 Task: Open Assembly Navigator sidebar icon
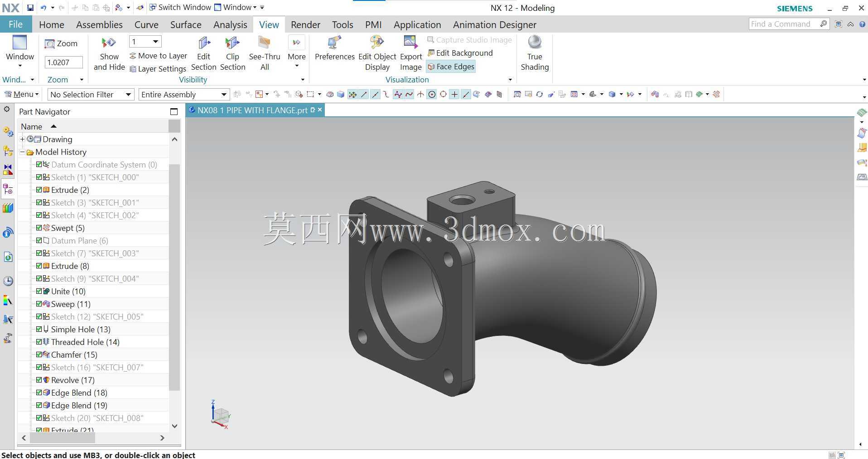8,151
